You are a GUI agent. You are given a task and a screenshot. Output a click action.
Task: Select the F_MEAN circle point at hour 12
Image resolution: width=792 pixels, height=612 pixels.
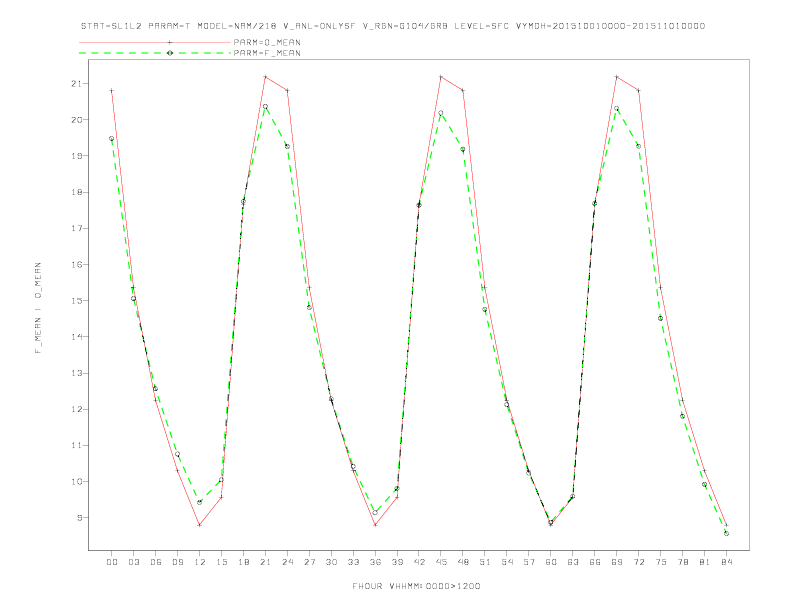click(x=200, y=502)
